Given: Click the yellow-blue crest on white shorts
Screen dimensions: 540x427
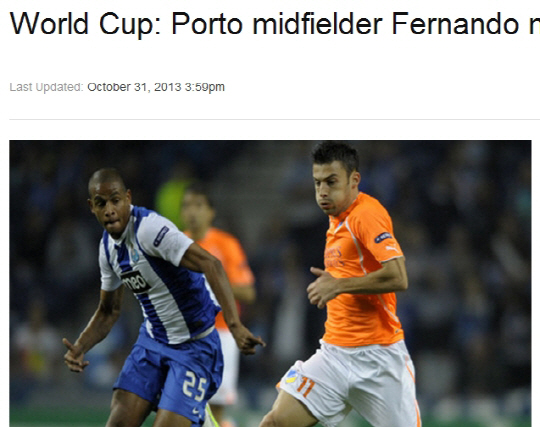Looking at the screenshot, I should click(x=291, y=377).
